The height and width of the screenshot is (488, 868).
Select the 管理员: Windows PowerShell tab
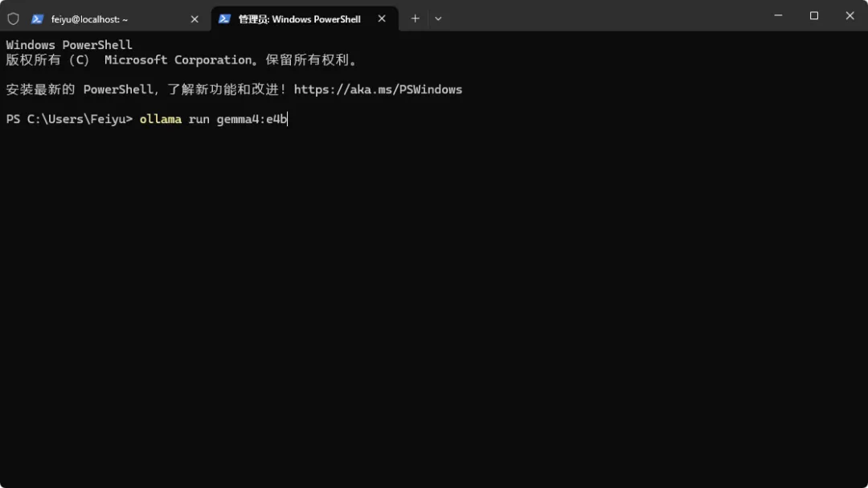(x=305, y=18)
